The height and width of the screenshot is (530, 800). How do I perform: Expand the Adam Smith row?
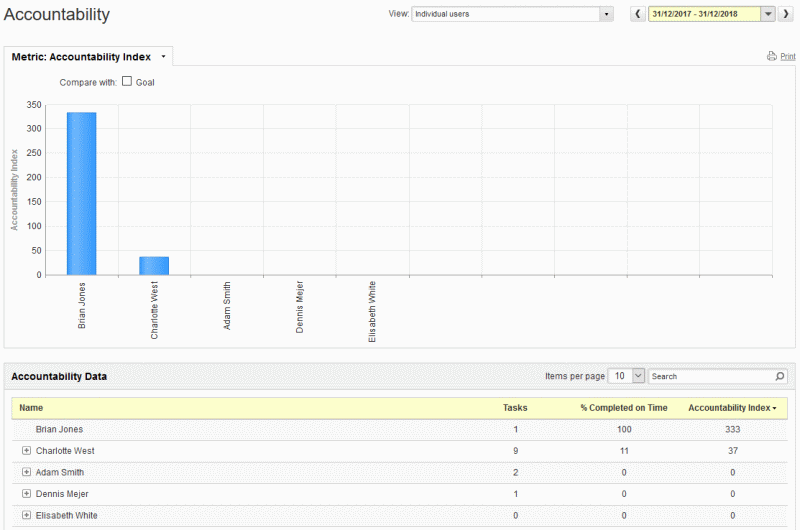27,472
